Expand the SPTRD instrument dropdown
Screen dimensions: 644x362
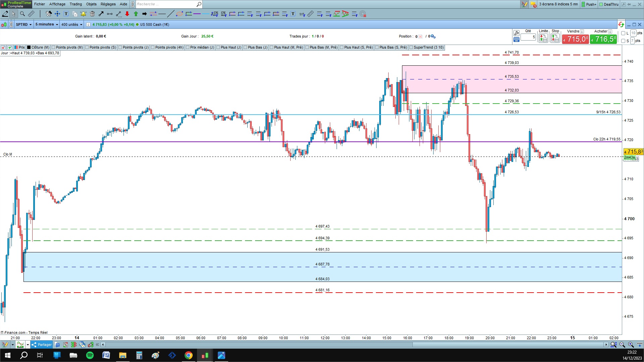pyautogui.click(x=24, y=24)
